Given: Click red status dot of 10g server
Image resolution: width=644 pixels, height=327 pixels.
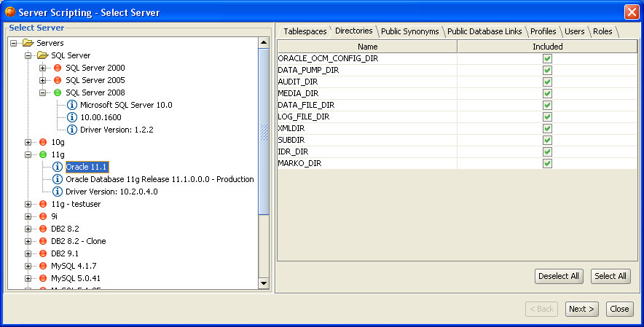Looking at the screenshot, I should tap(43, 142).
